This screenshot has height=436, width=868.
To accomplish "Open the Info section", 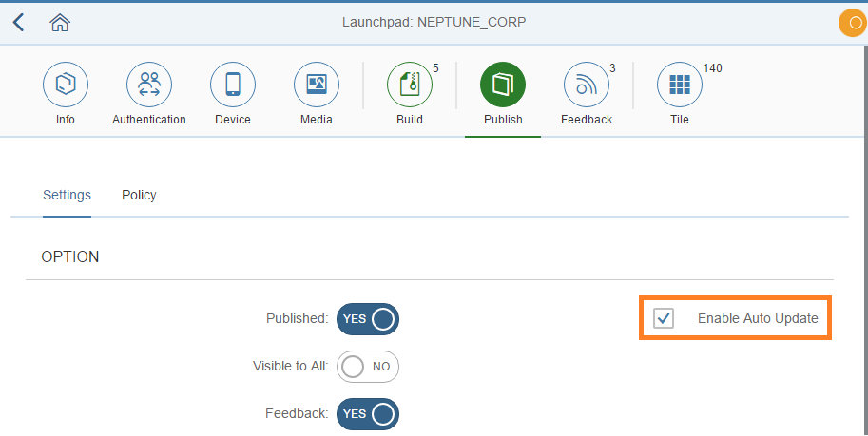I will pos(66,85).
